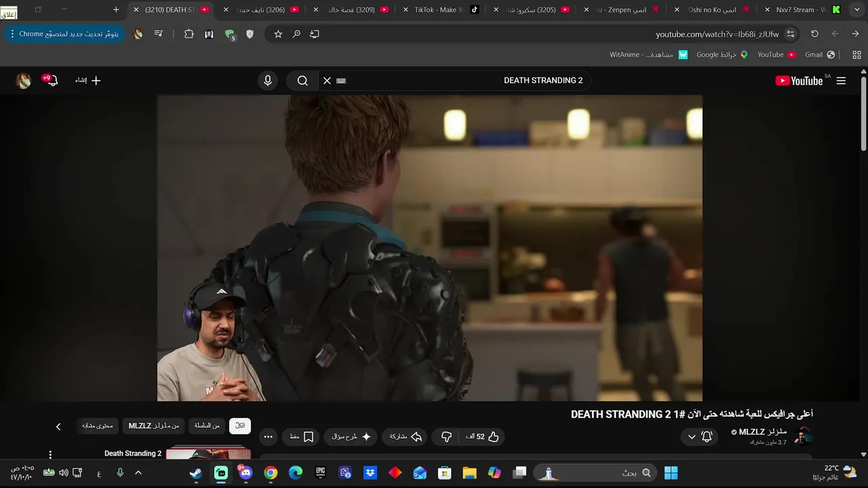This screenshot has height=488, width=868.
Task: Like the video (52 ألف)
Action: [482, 436]
